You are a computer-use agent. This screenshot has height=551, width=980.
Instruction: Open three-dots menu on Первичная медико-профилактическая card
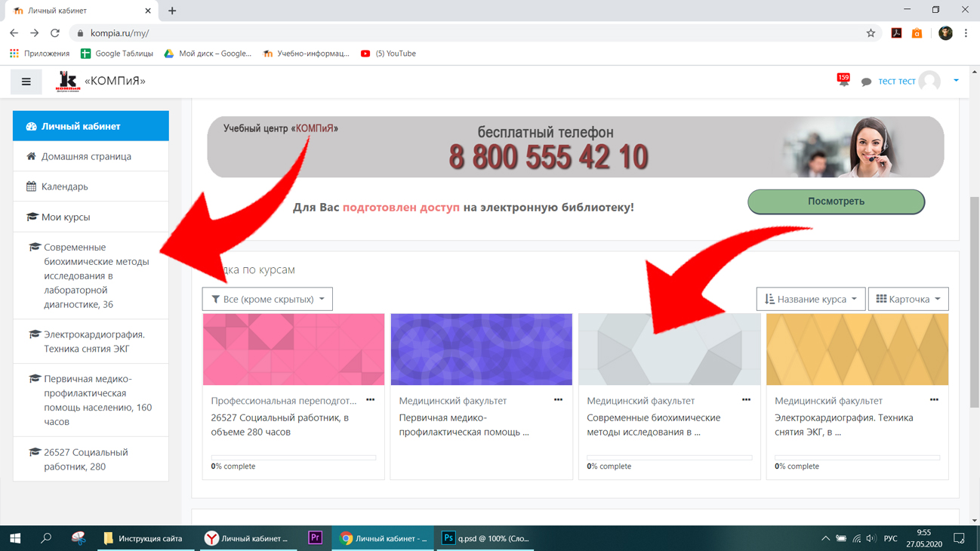pos(558,400)
